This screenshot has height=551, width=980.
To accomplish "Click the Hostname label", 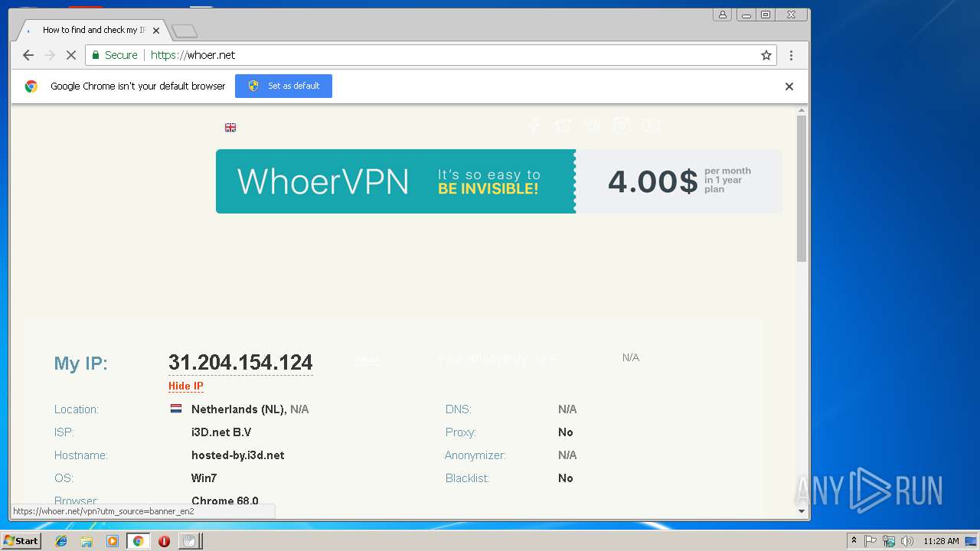I will pyautogui.click(x=81, y=455).
